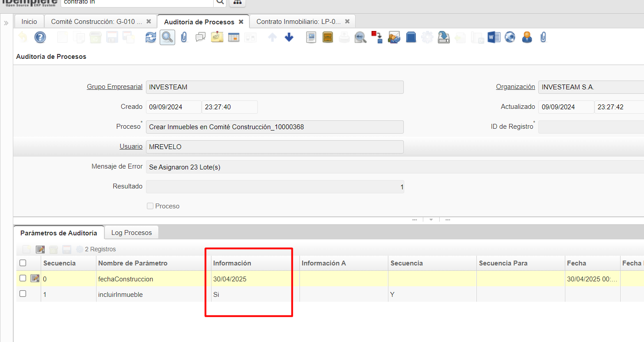Click the Refresh record icon

coord(151,38)
